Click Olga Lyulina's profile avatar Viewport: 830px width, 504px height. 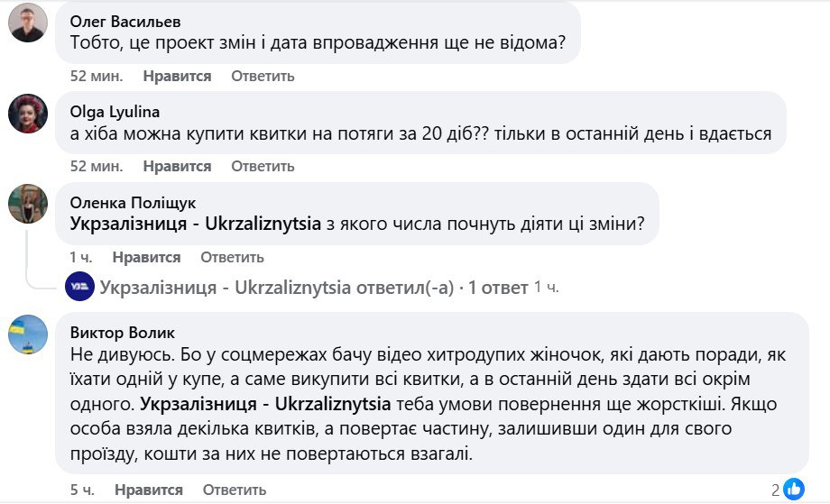pyautogui.click(x=28, y=113)
